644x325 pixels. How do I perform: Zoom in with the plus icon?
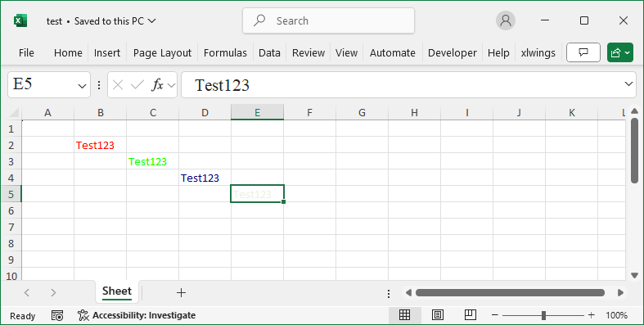pyautogui.click(x=592, y=315)
